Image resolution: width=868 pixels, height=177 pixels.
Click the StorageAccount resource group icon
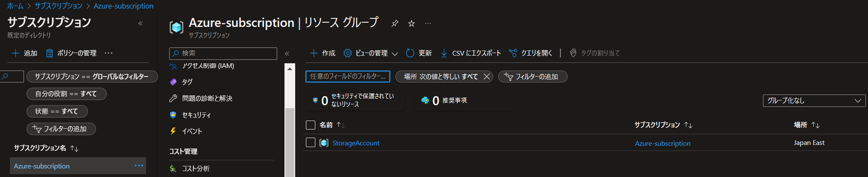(x=324, y=143)
